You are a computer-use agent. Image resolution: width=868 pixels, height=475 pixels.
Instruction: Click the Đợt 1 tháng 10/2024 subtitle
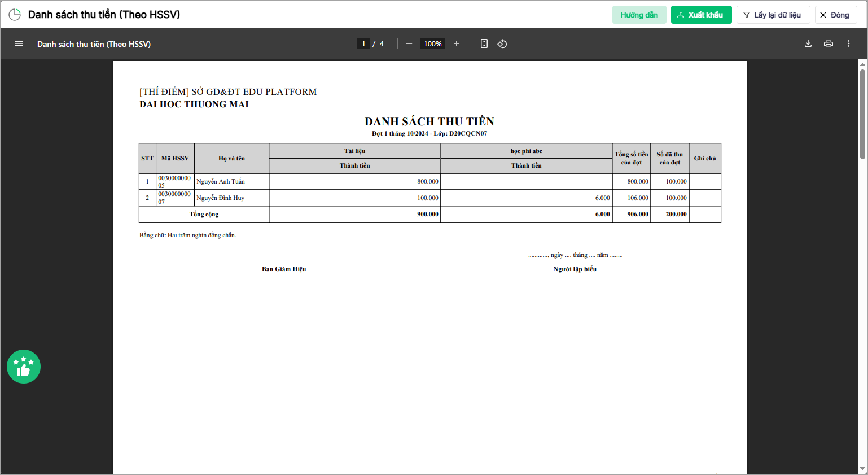point(429,133)
